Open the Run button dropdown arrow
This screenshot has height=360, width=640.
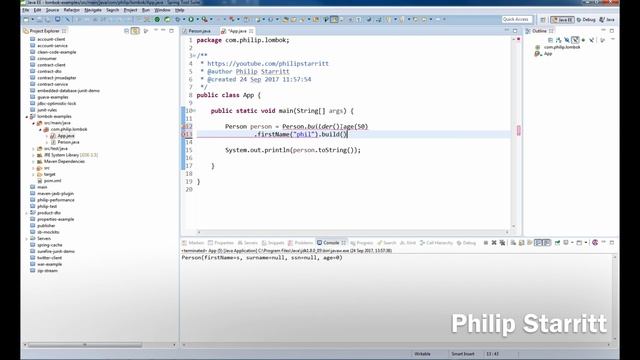coord(197,19)
